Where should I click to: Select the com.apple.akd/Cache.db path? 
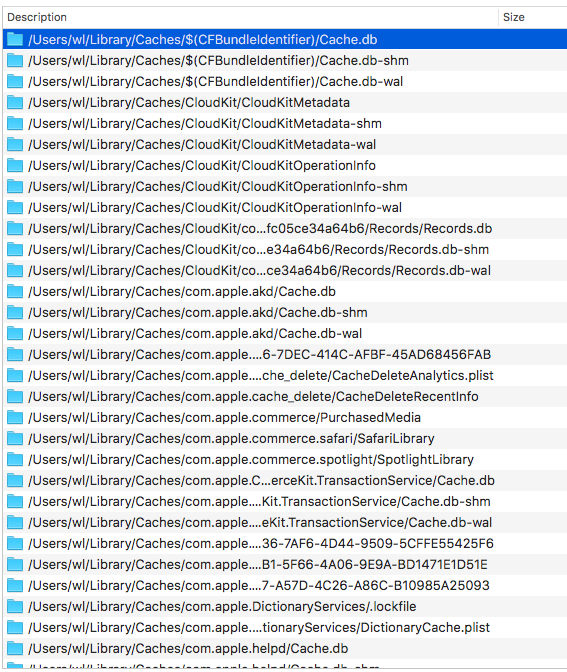point(182,292)
